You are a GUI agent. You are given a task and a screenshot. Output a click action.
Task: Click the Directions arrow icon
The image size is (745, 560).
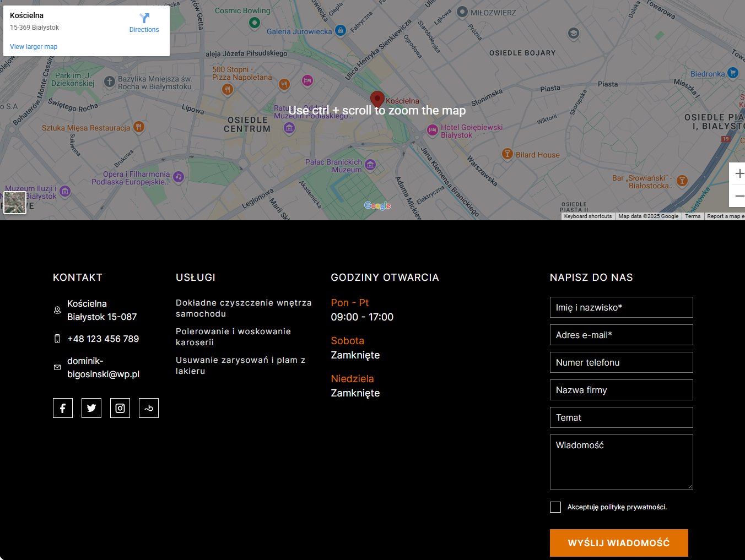tap(144, 18)
